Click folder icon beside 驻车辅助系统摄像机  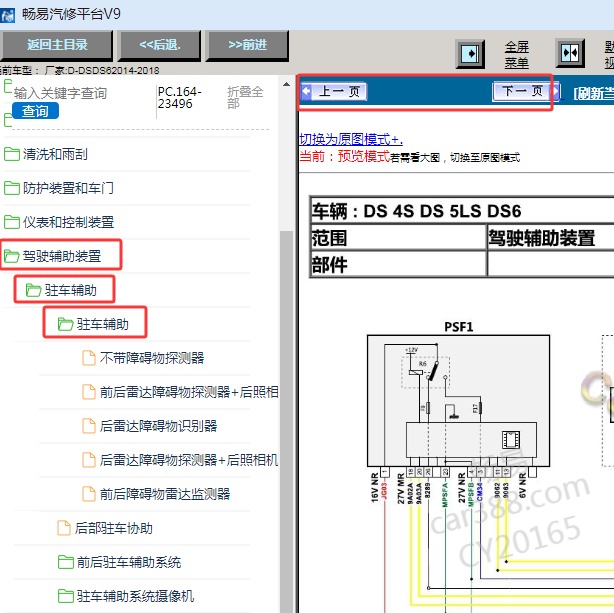pyautogui.click(x=66, y=596)
